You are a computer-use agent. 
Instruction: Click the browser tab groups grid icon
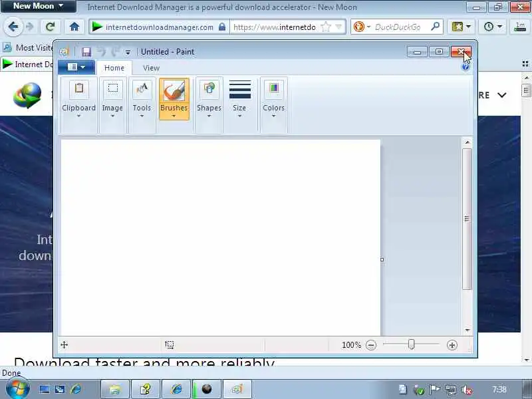[525, 64]
